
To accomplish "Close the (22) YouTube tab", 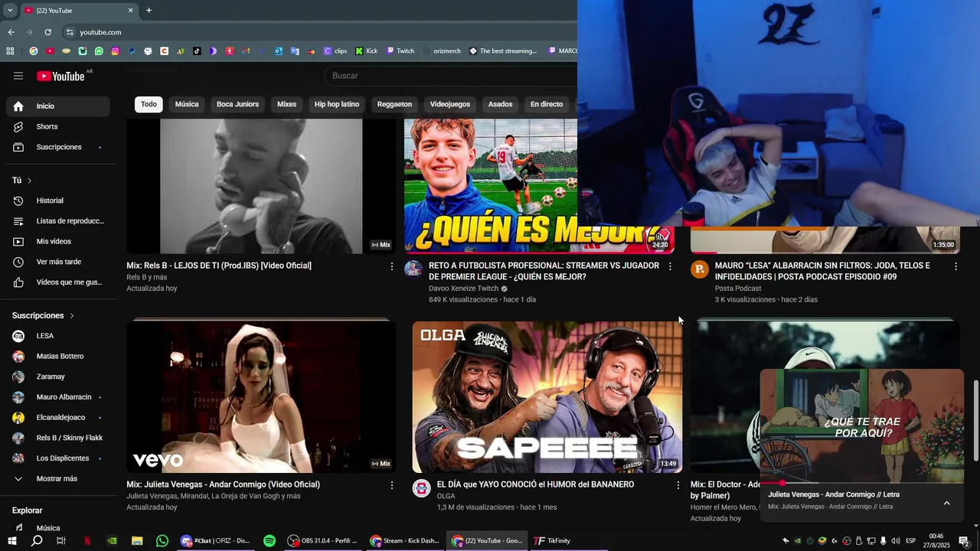I will click(130, 11).
